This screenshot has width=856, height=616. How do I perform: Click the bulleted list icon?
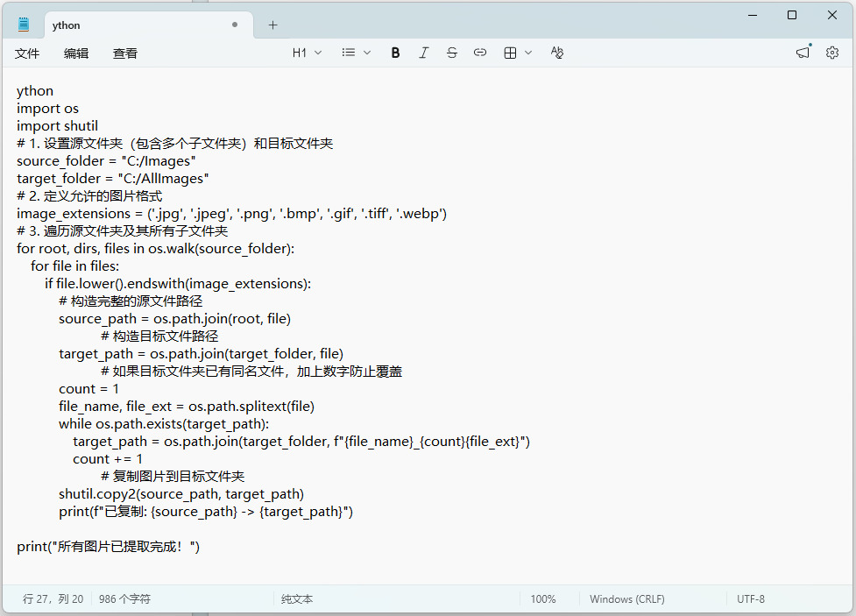coord(349,53)
